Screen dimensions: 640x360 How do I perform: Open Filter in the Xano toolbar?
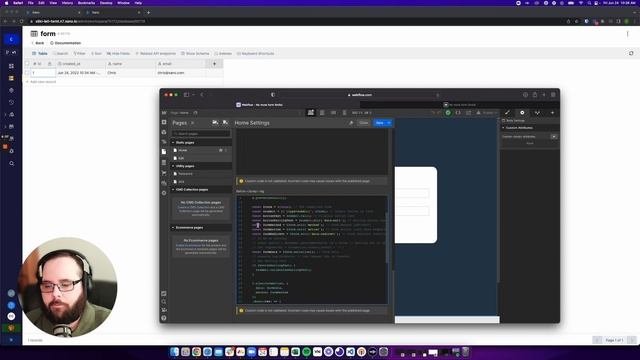pyautogui.click(x=80, y=53)
